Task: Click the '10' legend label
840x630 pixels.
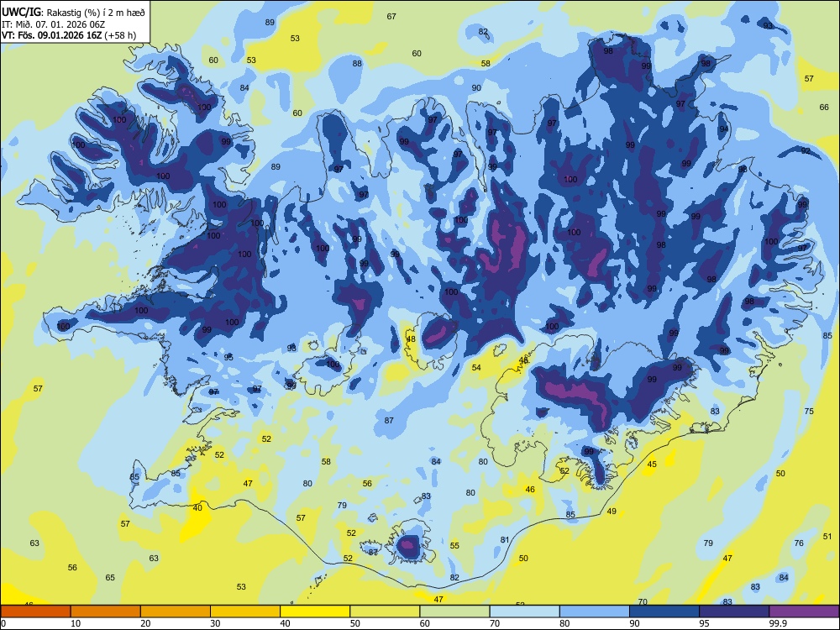Action: click(x=76, y=623)
